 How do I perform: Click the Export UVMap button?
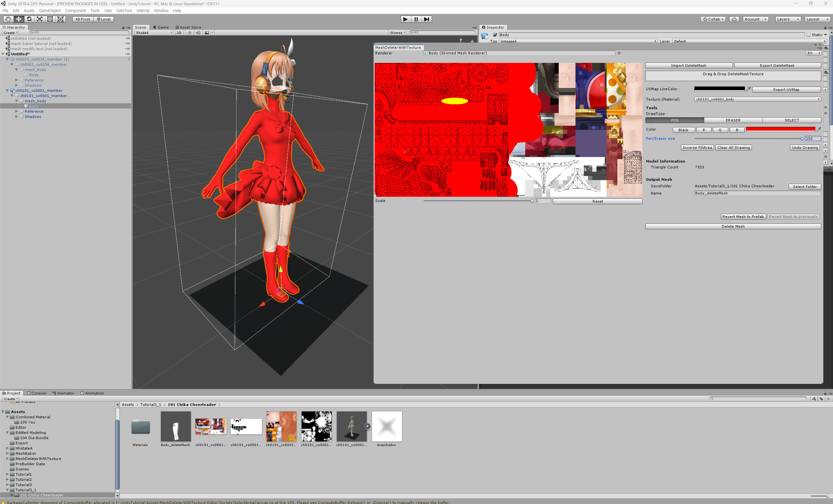[786, 89]
